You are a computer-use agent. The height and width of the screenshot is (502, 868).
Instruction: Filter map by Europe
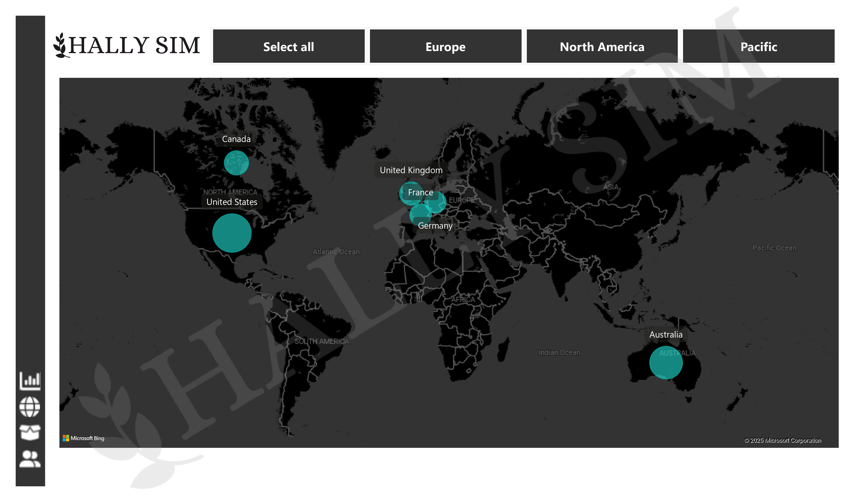pyautogui.click(x=445, y=46)
